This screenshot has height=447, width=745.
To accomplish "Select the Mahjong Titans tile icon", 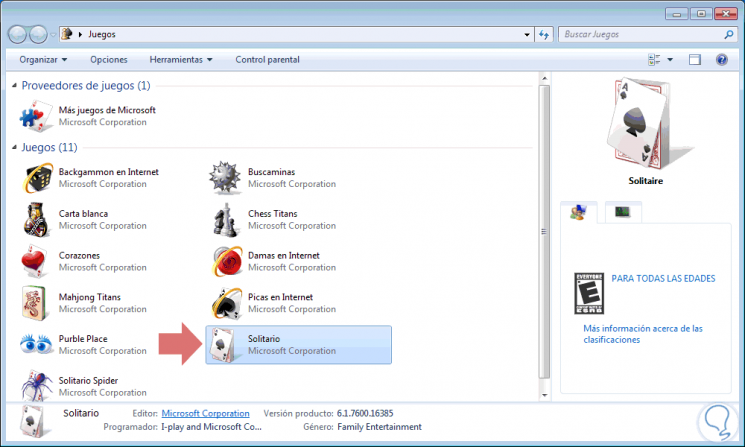I will pos(35,303).
